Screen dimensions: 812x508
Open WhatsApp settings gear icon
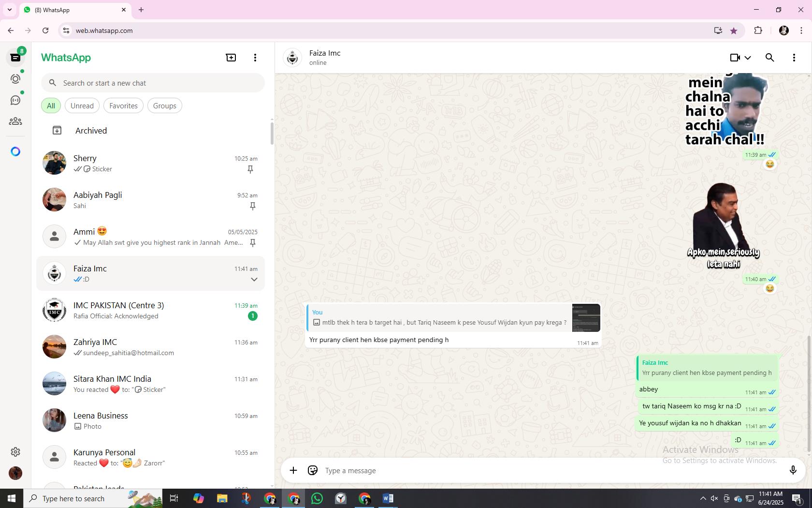15,452
